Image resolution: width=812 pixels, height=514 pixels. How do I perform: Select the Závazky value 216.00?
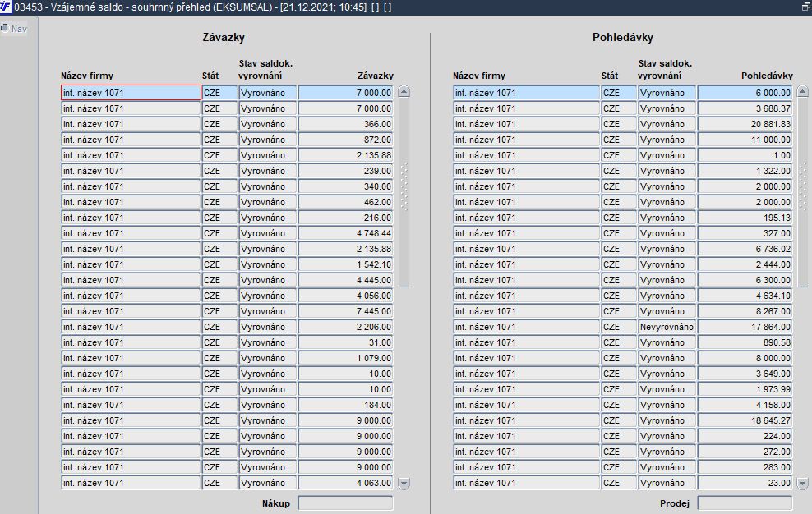(345, 218)
